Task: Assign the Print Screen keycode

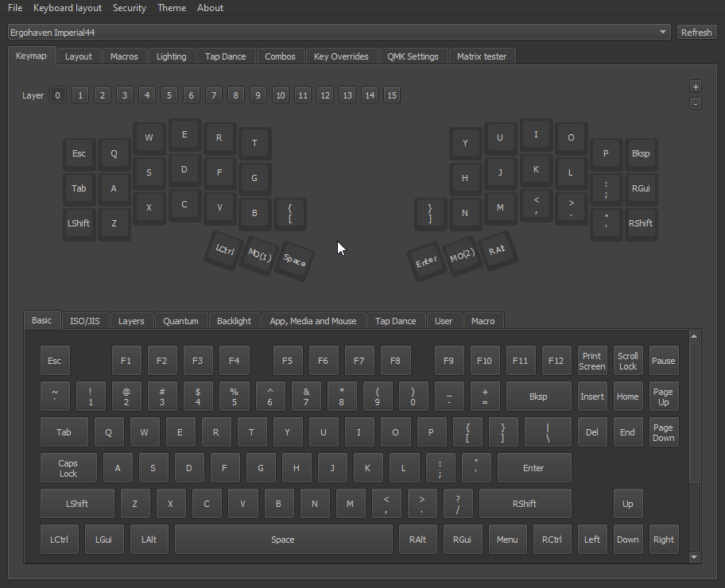Action: coord(591,361)
